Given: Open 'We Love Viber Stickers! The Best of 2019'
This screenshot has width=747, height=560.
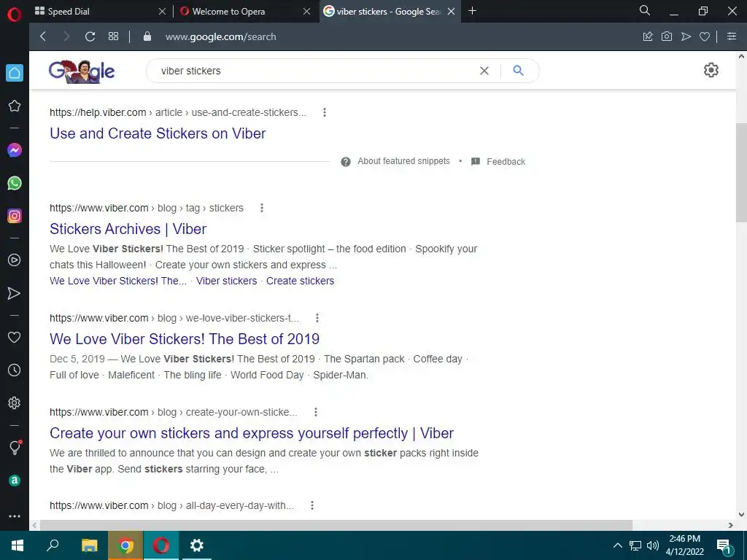Looking at the screenshot, I should click(x=185, y=339).
